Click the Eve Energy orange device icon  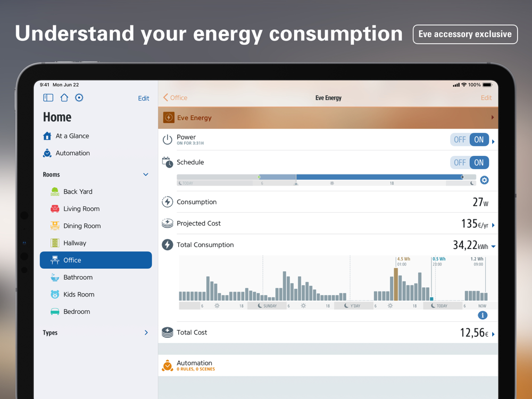pos(169,118)
